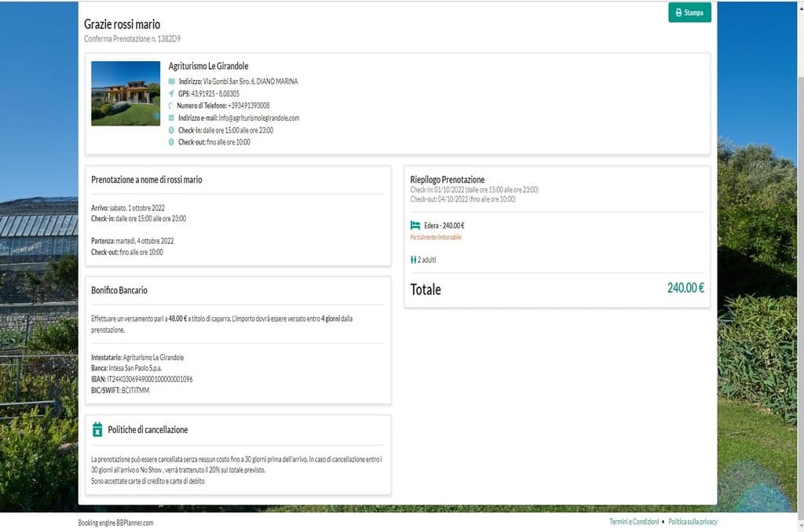Viewport: 804px width, 532px height.
Task: Click the calendar icon by Politiche di cancellazione
Action: click(x=97, y=429)
